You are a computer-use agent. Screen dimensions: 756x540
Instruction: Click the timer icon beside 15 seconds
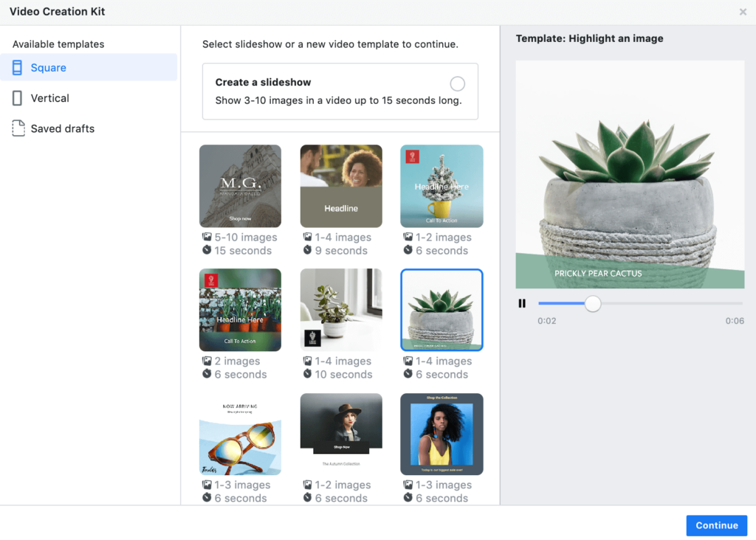tap(207, 250)
